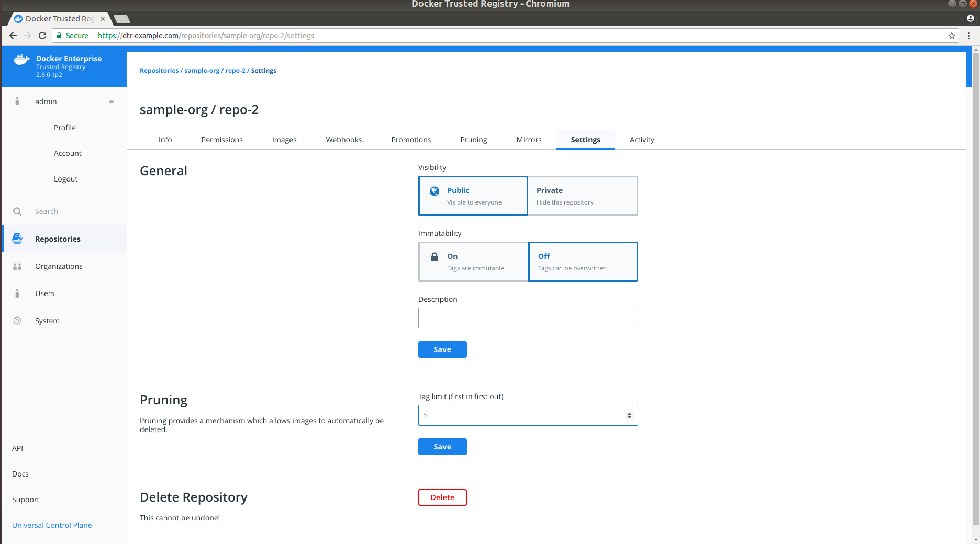980x544 pixels.
Task: Click the Docker whale logo icon
Action: click(x=21, y=60)
